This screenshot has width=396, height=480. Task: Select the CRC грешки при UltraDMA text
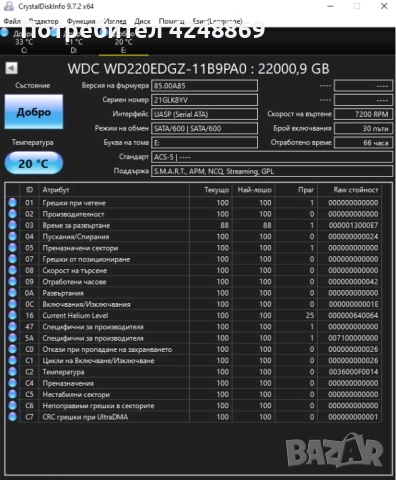pos(85,417)
